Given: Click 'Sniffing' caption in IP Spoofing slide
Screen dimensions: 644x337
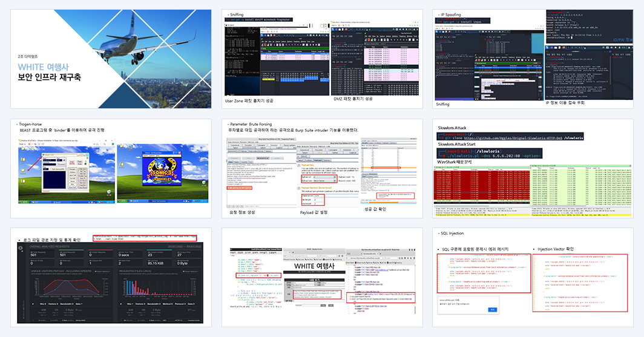Looking at the screenshot, I should tap(442, 104).
